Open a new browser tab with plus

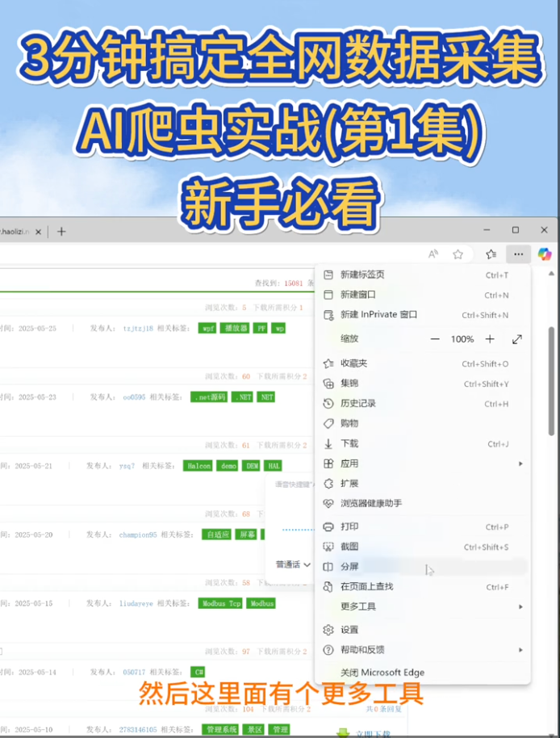coord(61,232)
